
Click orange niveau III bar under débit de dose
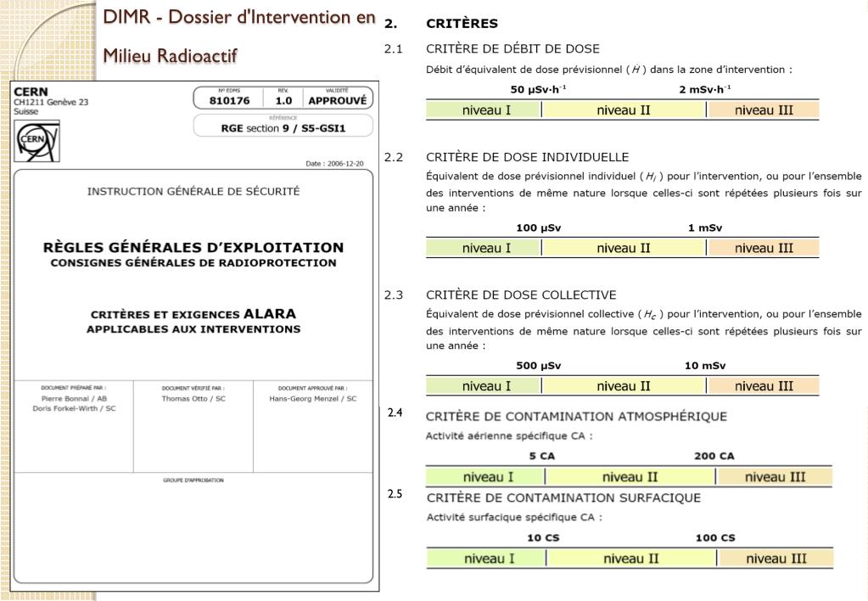point(764,110)
